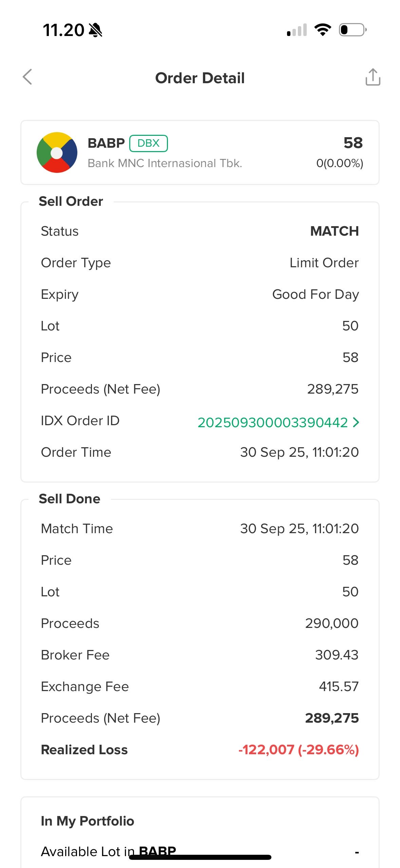The image size is (400, 868).
Task: Tap the iOS home indicator bar
Action: pyautogui.click(x=200, y=857)
